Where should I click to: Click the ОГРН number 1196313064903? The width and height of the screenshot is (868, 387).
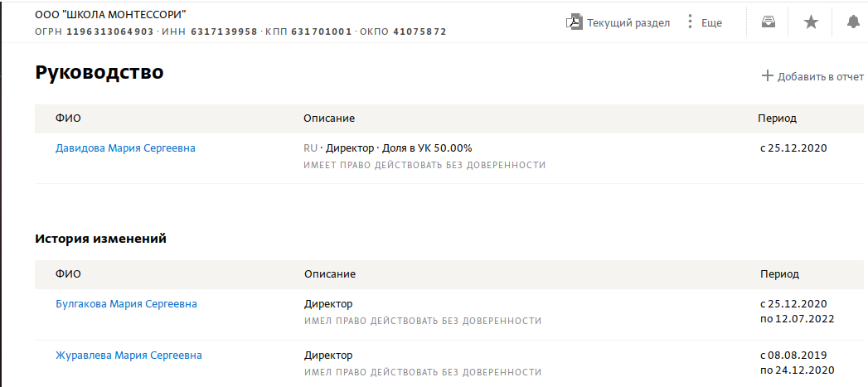(x=110, y=31)
